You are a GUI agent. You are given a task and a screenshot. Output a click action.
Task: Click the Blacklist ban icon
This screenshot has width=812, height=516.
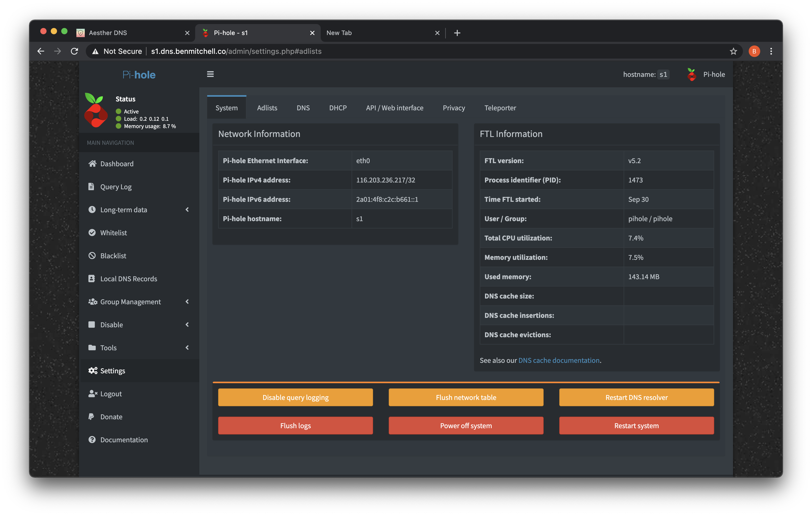pos(92,255)
